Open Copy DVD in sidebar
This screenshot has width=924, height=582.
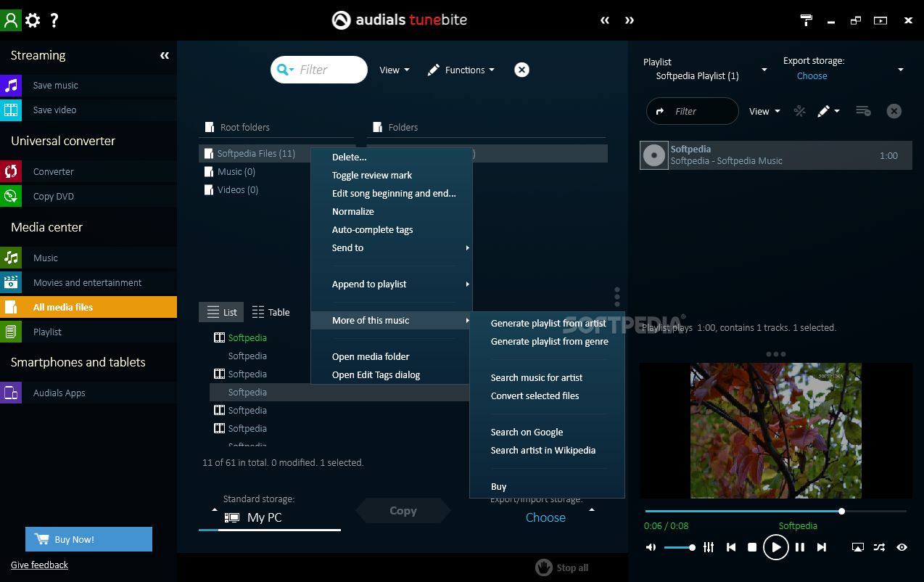coord(88,196)
